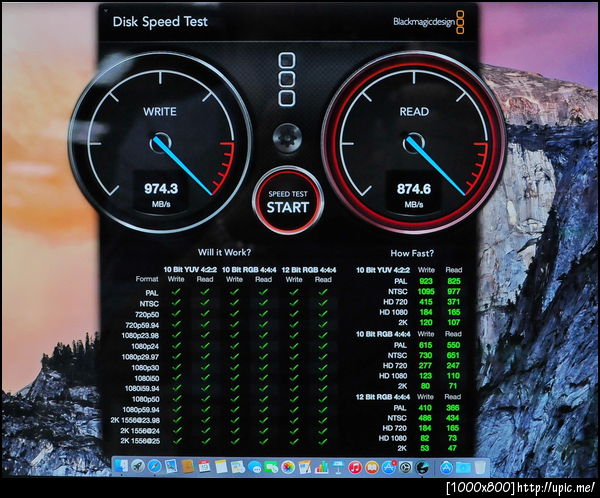Screen dimensions: 600x498
Task: Click the 874.6 read speed readout
Action: coord(414,189)
